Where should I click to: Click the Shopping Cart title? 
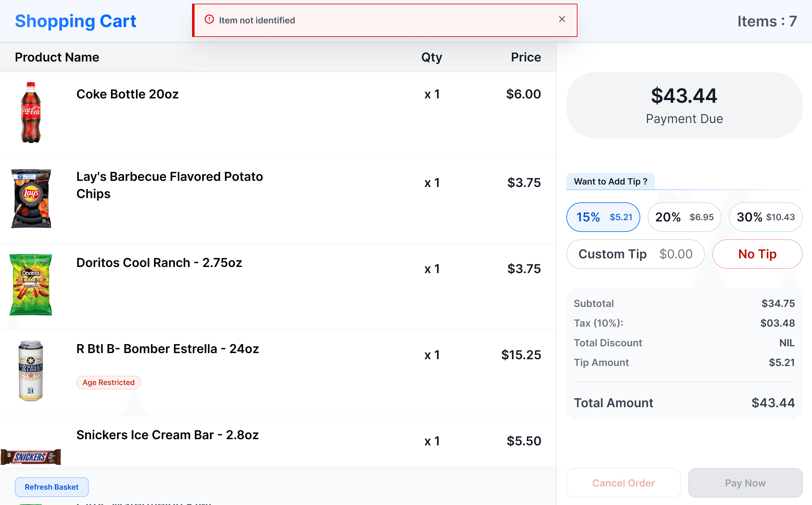(75, 21)
